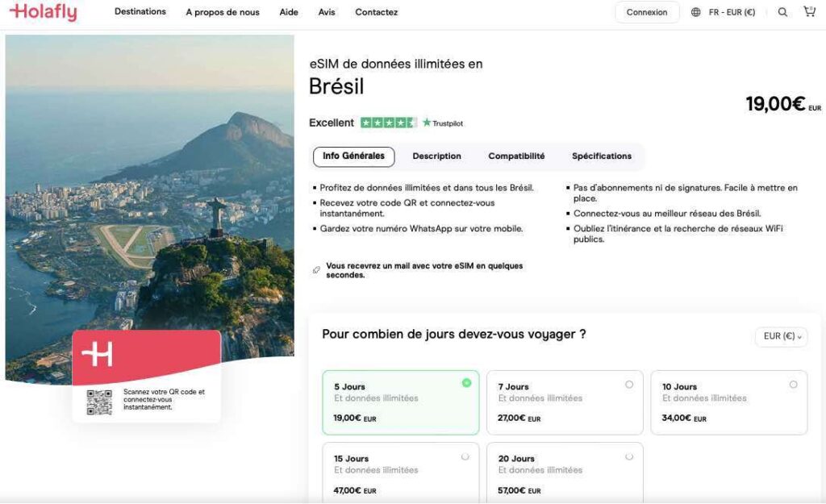Click the white H logo on red card
Viewport: 826px width, 504px height.
tap(97, 354)
